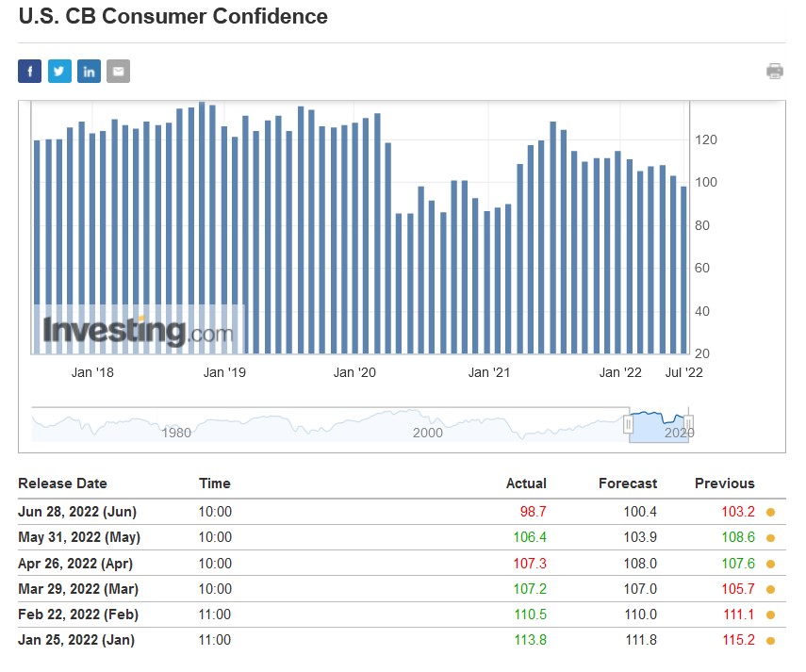
Task: Share page on LinkedIn
Action: click(x=89, y=71)
